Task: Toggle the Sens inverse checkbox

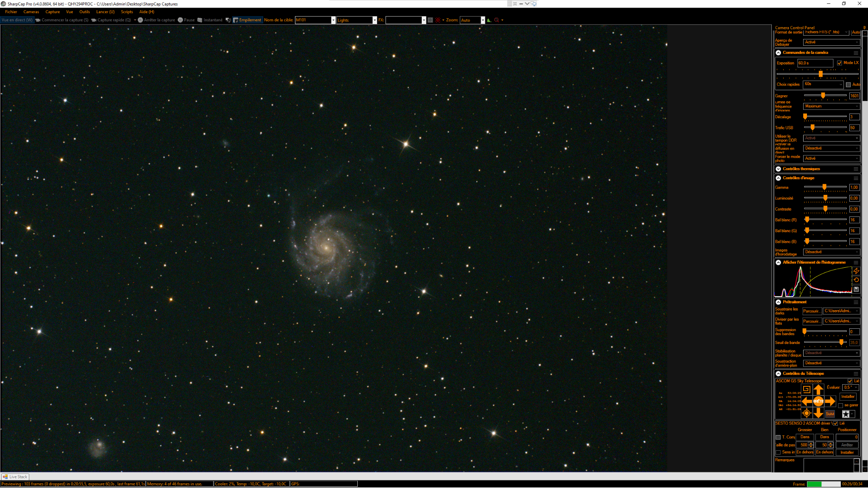Action: (x=778, y=452)
